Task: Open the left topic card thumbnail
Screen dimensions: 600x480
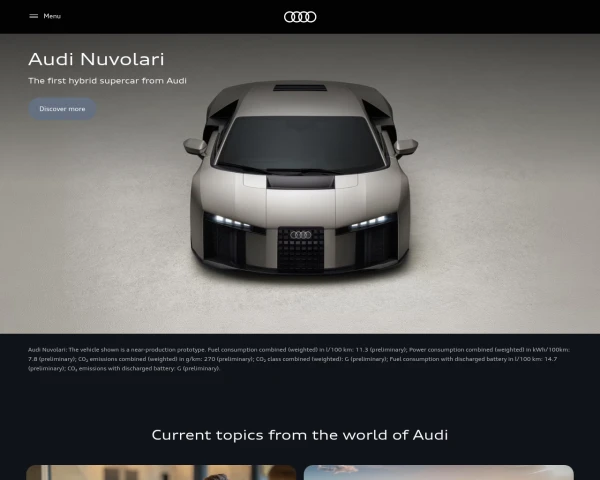Action: 161,472
